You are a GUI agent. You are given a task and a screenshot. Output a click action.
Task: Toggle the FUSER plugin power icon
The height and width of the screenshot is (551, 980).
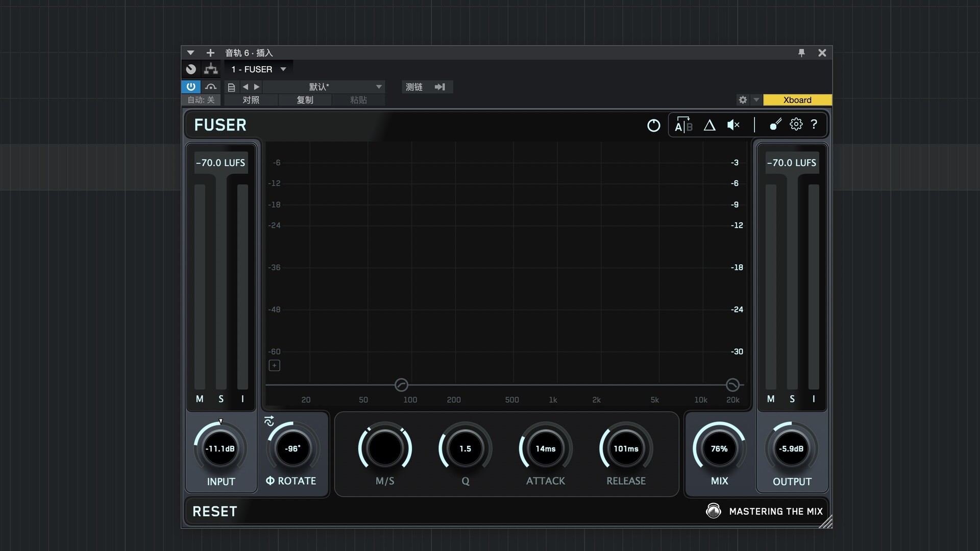(x=653, y=126)
